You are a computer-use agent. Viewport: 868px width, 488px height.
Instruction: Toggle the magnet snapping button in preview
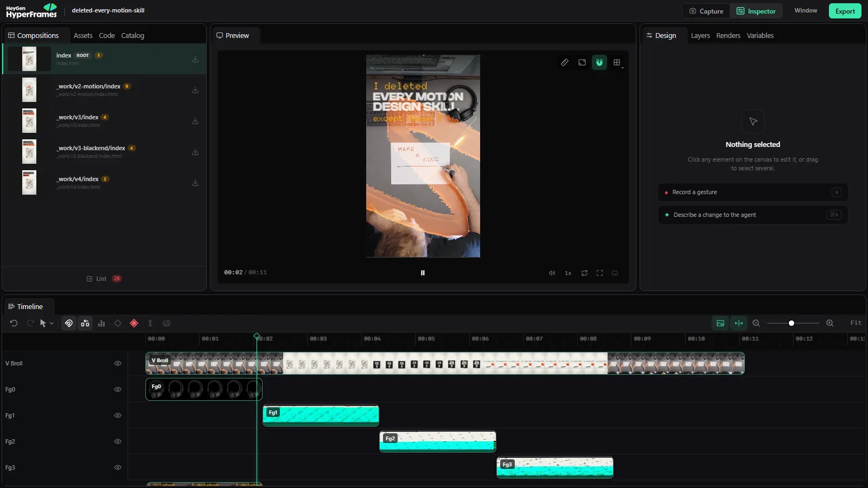(599, 62)
